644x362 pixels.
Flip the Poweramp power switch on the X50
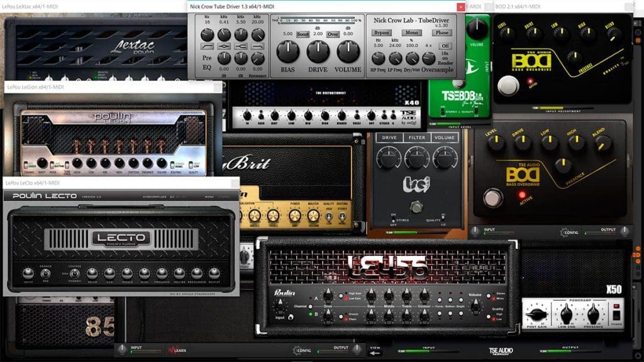[617, 314]
